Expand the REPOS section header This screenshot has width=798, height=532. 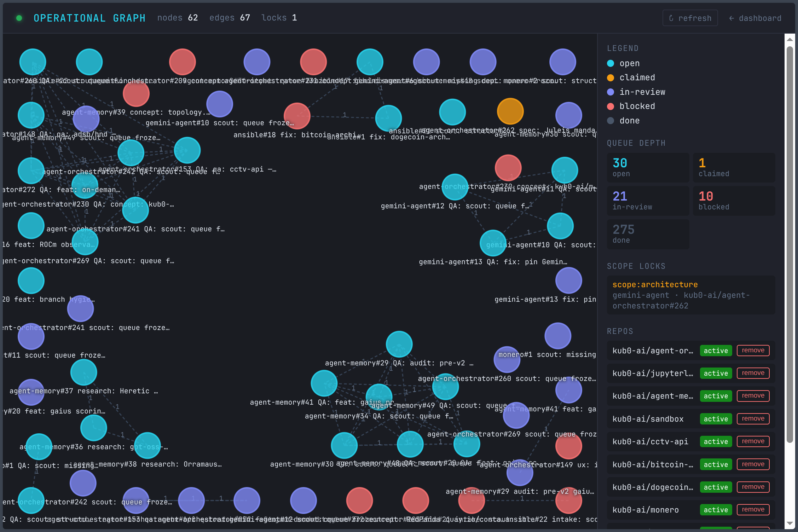pos(620,331)
